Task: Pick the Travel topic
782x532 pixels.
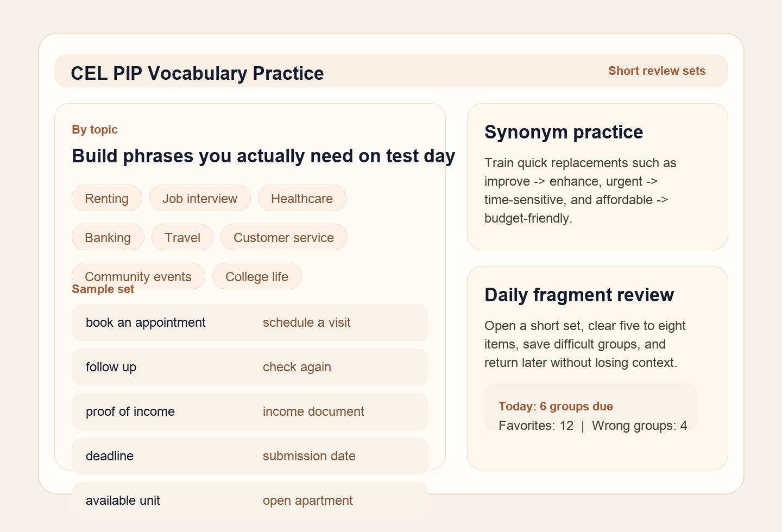Action: point(182,237)
